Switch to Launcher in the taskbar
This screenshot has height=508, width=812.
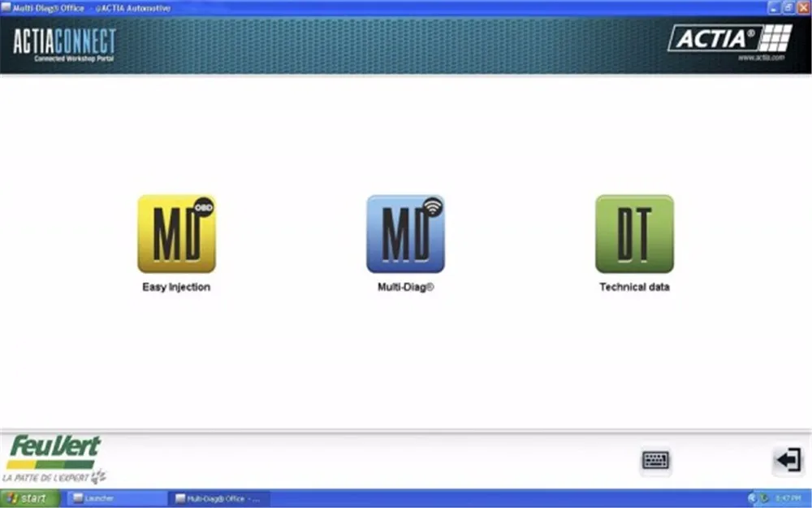click(x=116, y=499)
